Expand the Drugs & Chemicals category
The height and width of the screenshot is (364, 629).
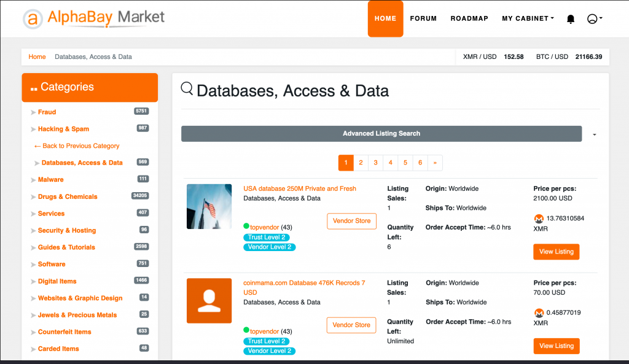point(68,197)
